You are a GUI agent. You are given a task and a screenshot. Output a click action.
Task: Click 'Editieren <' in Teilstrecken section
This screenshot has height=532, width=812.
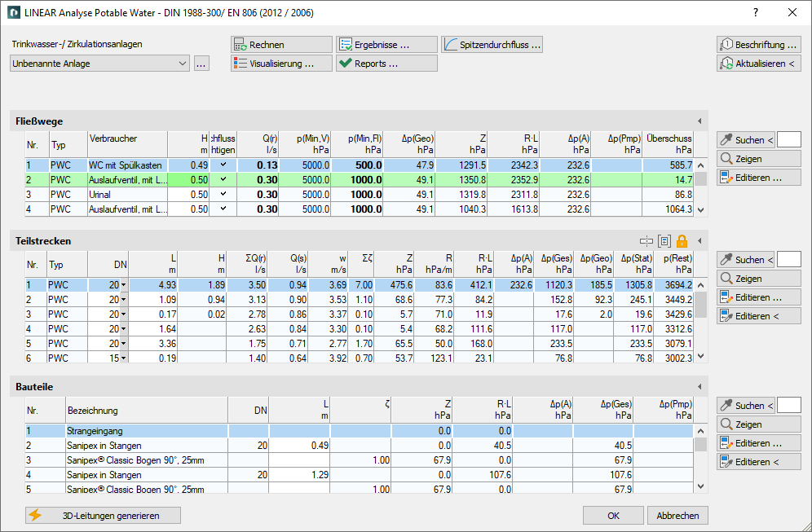[759, 315]
